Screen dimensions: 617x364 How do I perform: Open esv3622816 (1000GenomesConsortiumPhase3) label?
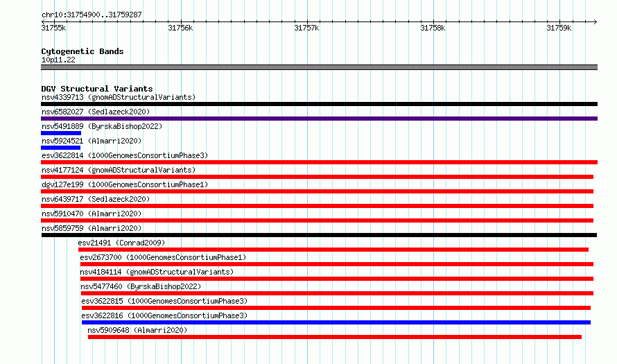(164, 315)
